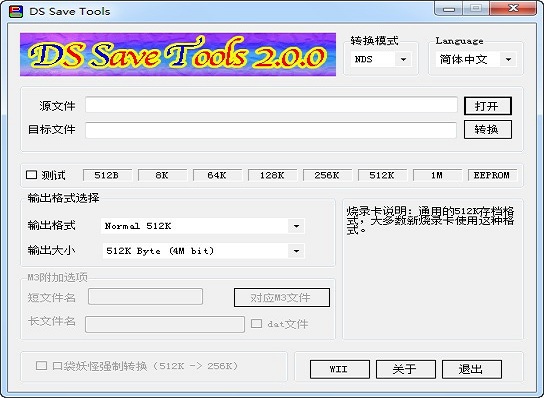
Task: Expand the 输出大小 512K Byte dropdown
Action: point(204,251)
